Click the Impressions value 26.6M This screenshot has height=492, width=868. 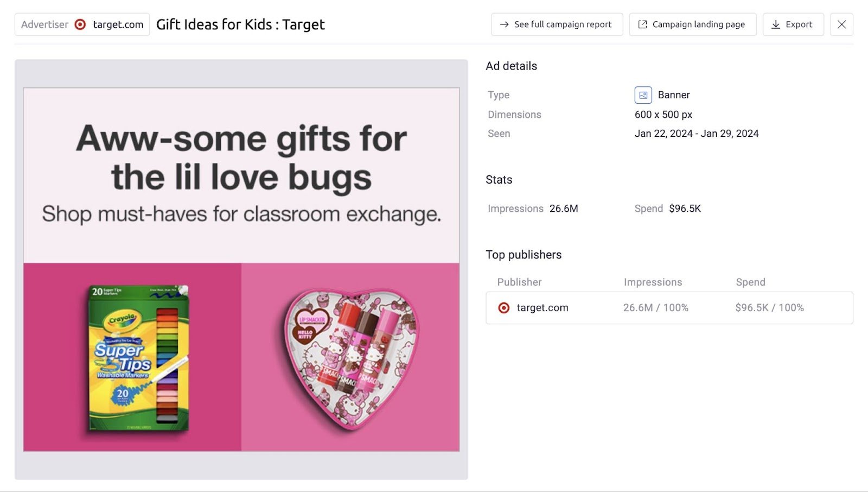565,209
